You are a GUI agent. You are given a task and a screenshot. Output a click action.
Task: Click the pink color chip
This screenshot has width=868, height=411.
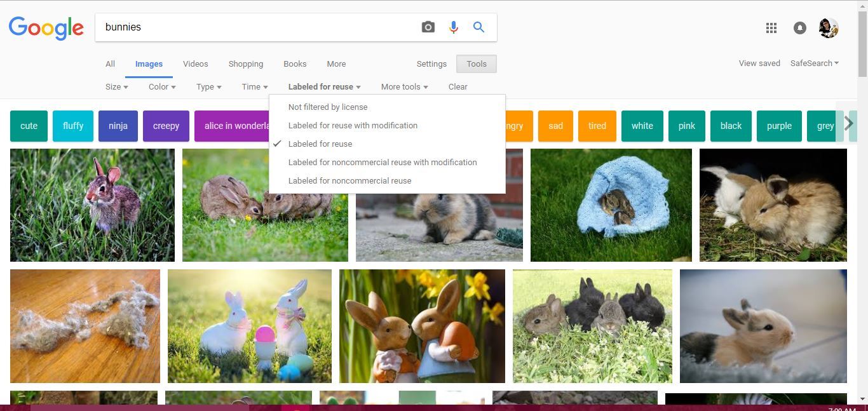[x=687, y=126]
